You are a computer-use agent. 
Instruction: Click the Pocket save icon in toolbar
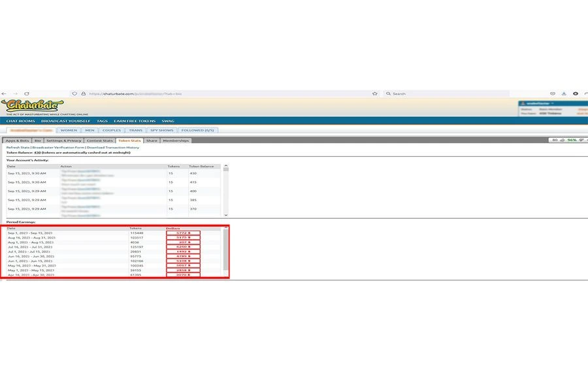[553, 93]
